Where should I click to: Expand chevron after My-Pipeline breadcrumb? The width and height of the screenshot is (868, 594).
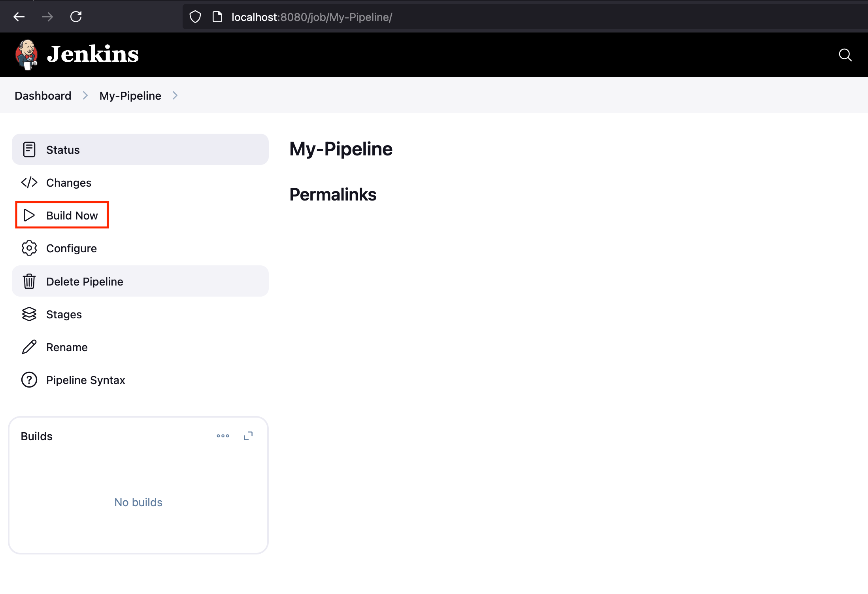coord(175,96)
